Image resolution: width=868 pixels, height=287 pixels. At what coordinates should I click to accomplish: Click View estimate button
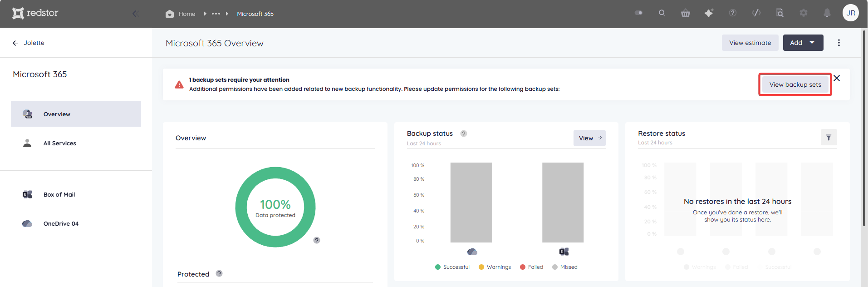point(750,43)
